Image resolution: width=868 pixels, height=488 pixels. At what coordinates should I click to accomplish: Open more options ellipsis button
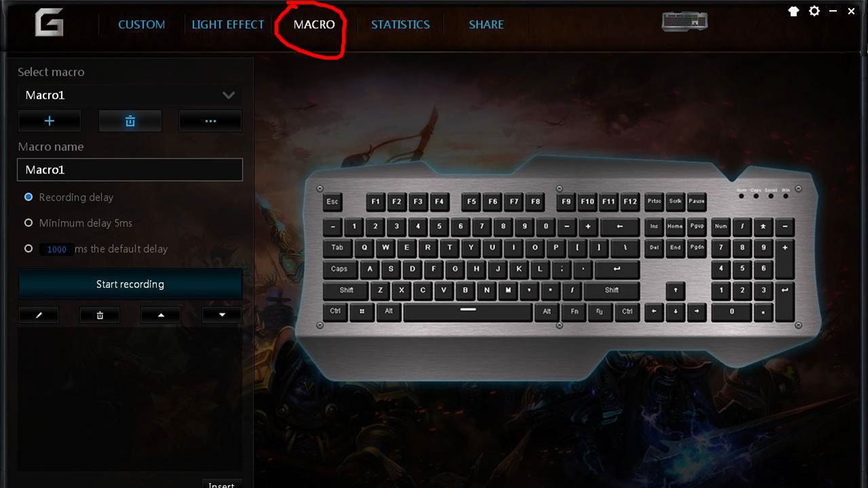[210, 121]
